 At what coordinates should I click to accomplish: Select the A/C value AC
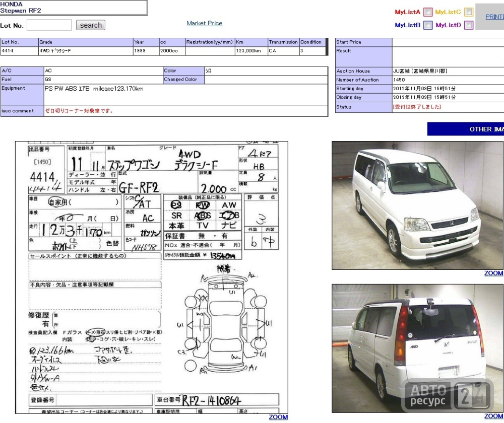tap(48, 70)
